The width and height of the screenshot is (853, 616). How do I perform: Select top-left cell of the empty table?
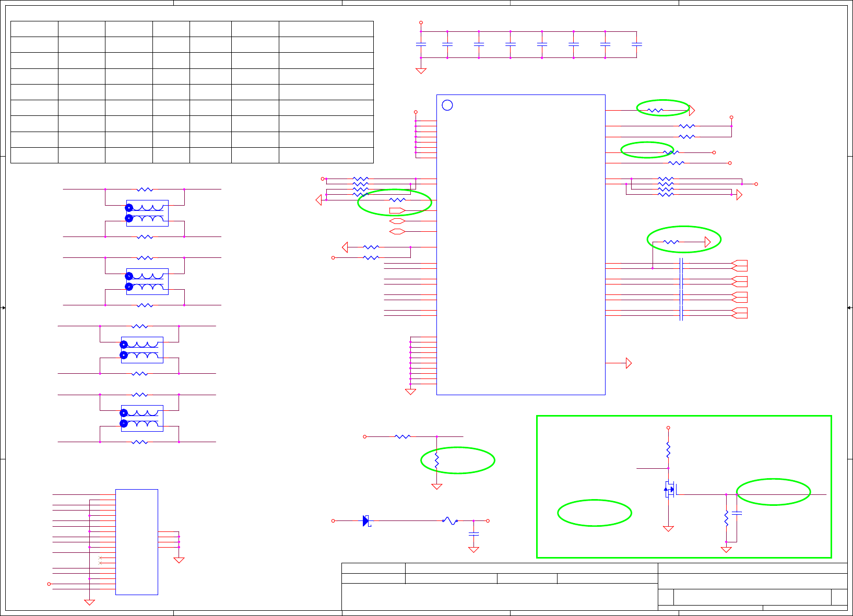pyautogui.click(x=34, y=29)
